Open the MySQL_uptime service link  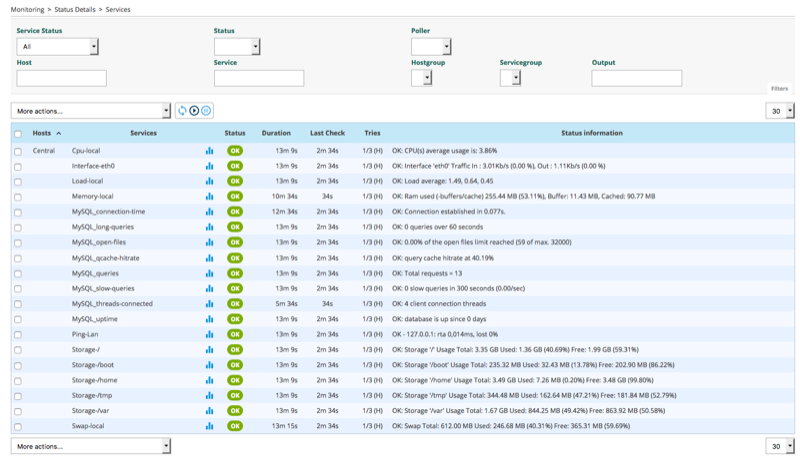click(x=94, y=319)
